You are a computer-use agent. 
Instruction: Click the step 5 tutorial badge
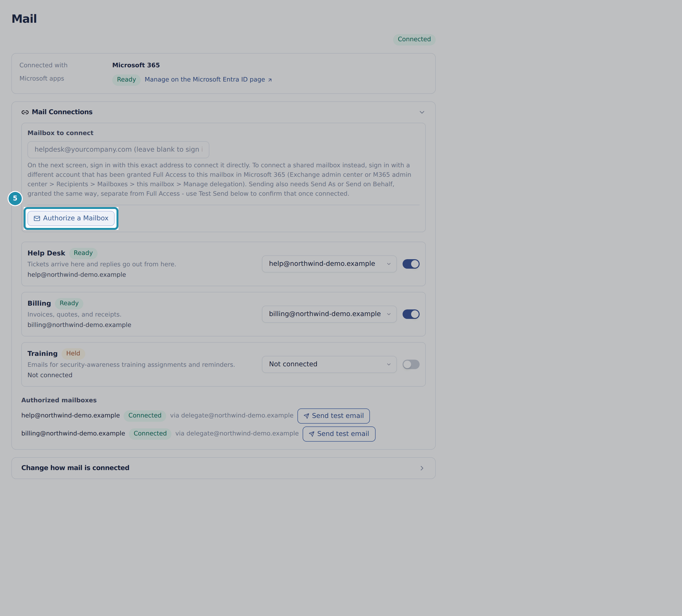tap(15, 198)
